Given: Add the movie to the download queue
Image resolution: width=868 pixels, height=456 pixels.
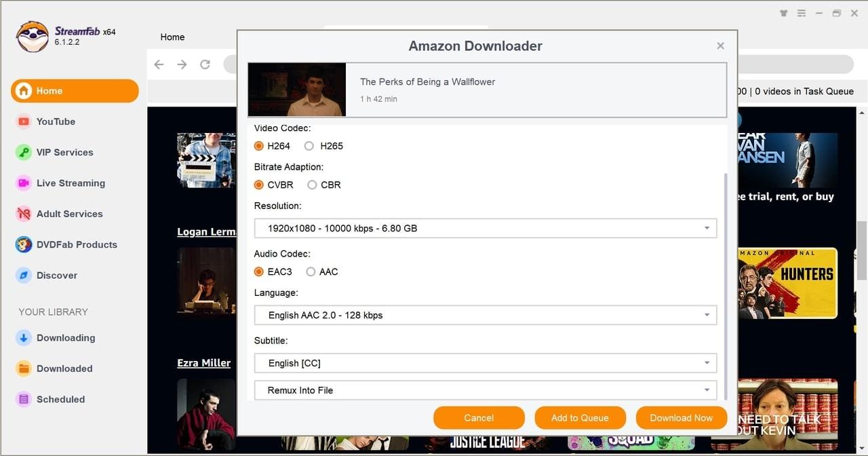Looking at the screenshot, I should pyautogui.click(x=580, y=417).
